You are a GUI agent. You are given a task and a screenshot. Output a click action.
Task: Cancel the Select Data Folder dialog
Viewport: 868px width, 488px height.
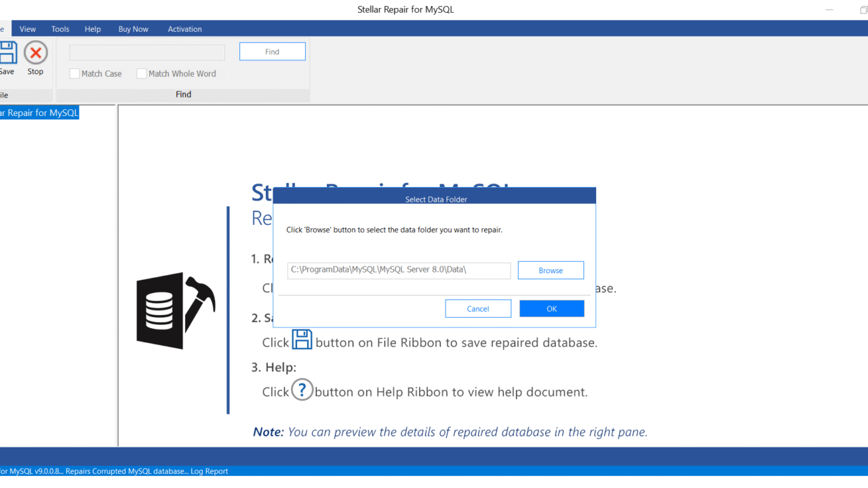(x=478, y=308)
